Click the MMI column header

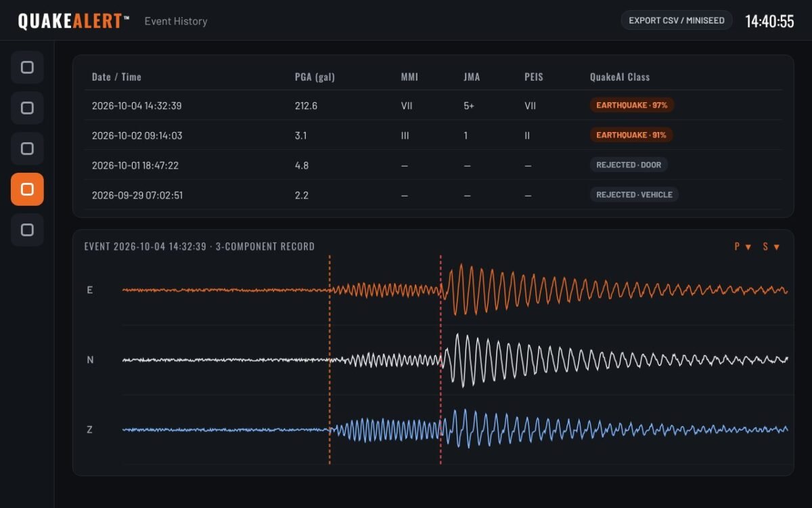409,77
